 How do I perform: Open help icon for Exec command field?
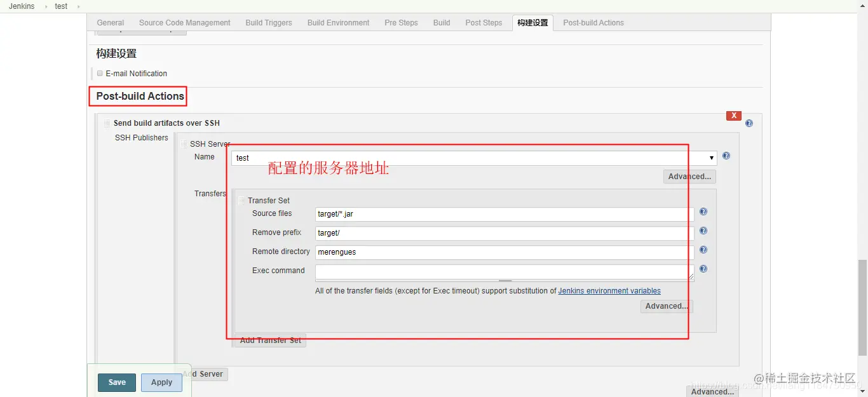703,269
